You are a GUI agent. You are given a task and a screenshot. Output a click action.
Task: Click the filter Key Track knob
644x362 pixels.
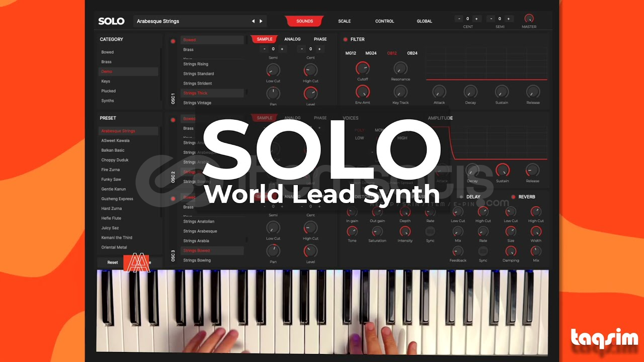(400, 92)
